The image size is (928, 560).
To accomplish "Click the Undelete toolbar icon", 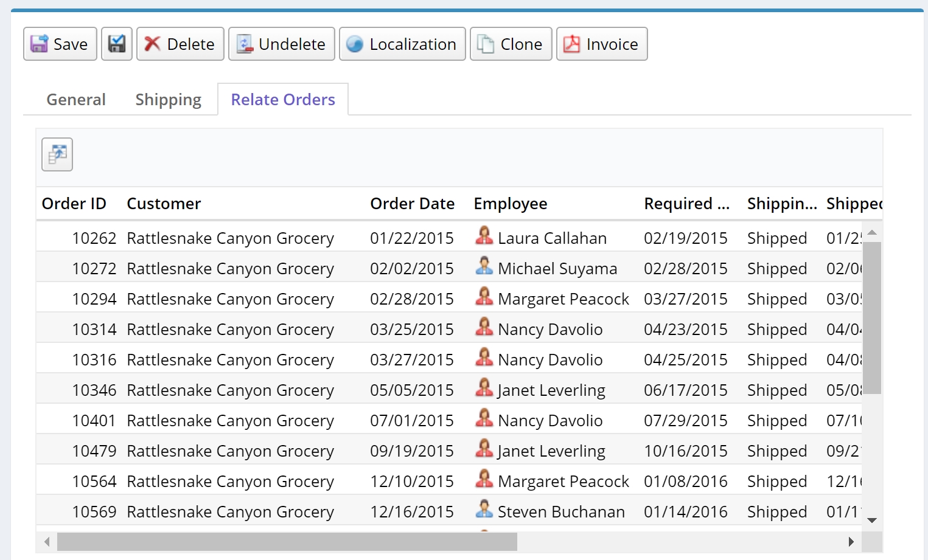I will pos(245,43).
